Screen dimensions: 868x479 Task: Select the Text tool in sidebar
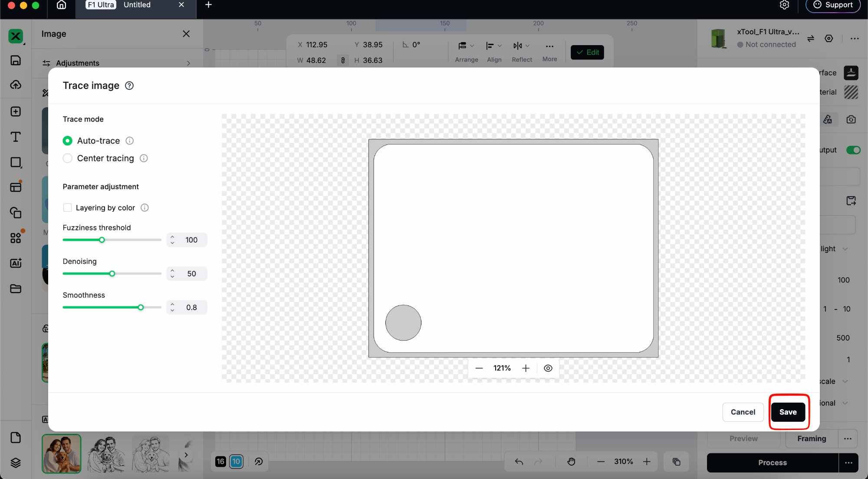[x=16, y=137]
